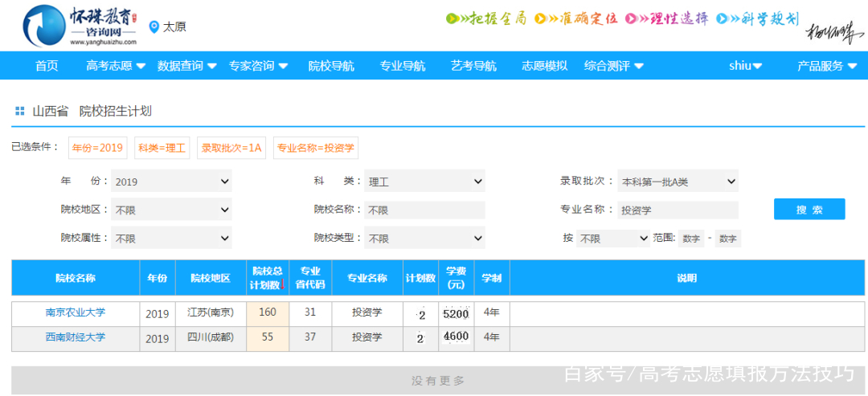This screenshot has height=396, width=868.
Task: Open 志愿模拟 in the nav bar
Action: click(545, 66)
